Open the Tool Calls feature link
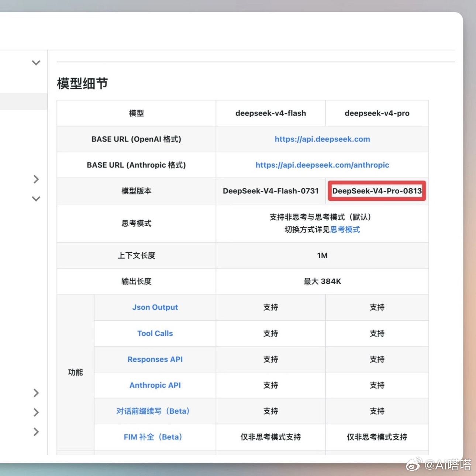The height and width of the screenshot is (476, 476). [155, 333]
